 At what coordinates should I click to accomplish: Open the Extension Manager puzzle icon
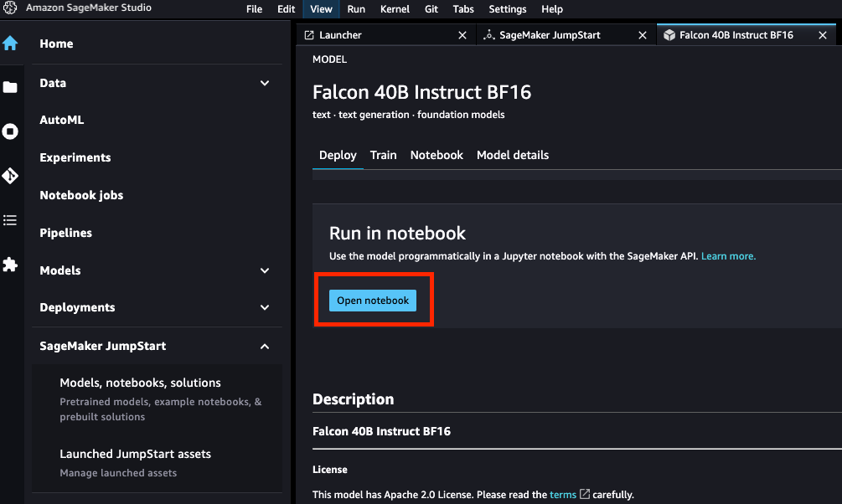coord(10,265)
